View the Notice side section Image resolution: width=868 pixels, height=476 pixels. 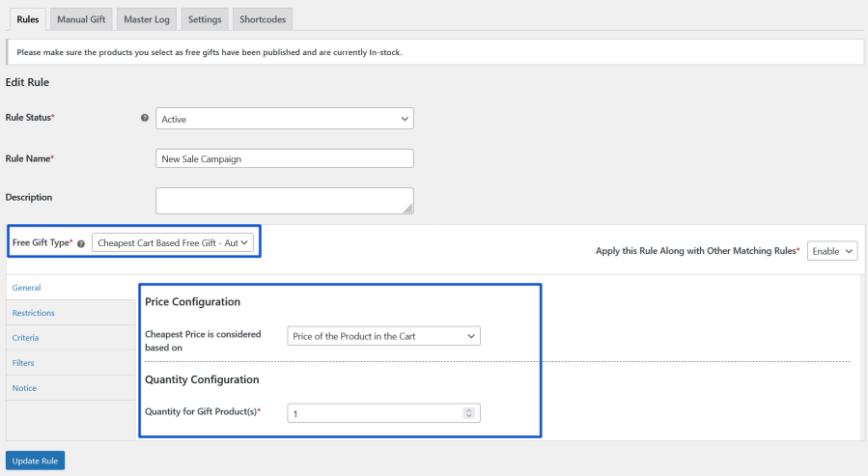coord(24,388)
